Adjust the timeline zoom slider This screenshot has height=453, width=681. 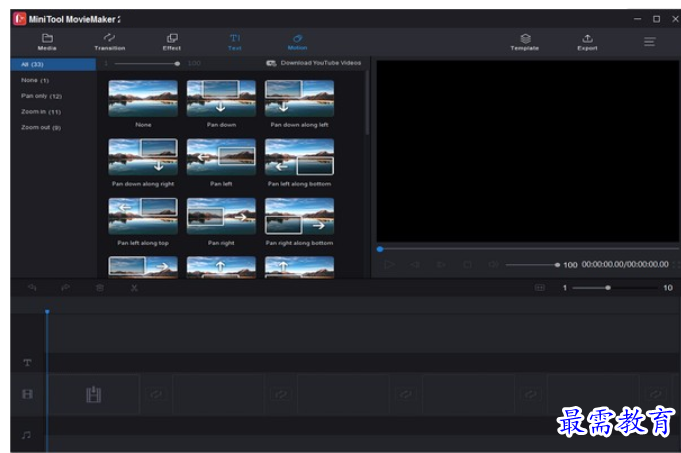[615, 288]
